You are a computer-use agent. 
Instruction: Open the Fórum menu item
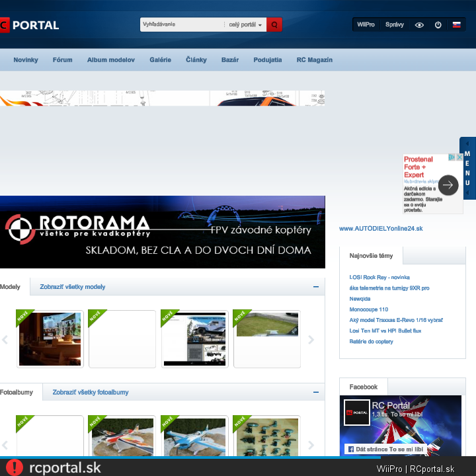coord(63,59)
